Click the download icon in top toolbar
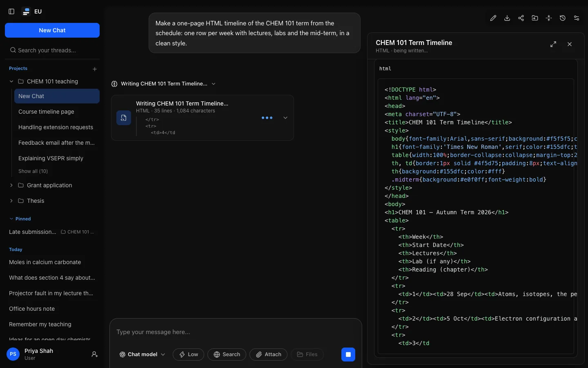The image size is (588, 368). point(507,18)
